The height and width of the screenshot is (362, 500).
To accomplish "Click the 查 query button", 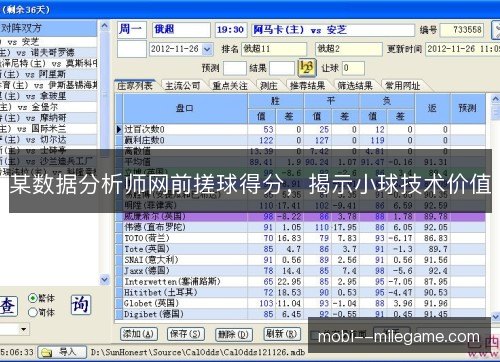I will [8, 306].
